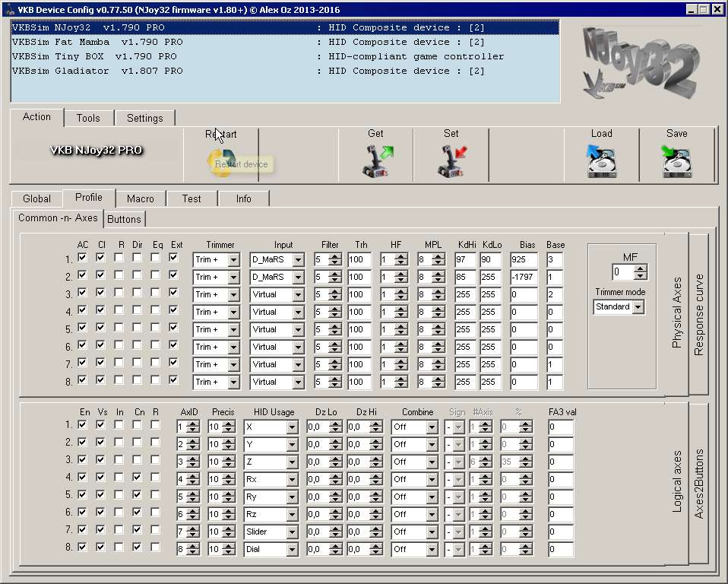Select the VKBSim NJoy32 v1.790 PRO device
728x584 pixels.
point(285,27)
